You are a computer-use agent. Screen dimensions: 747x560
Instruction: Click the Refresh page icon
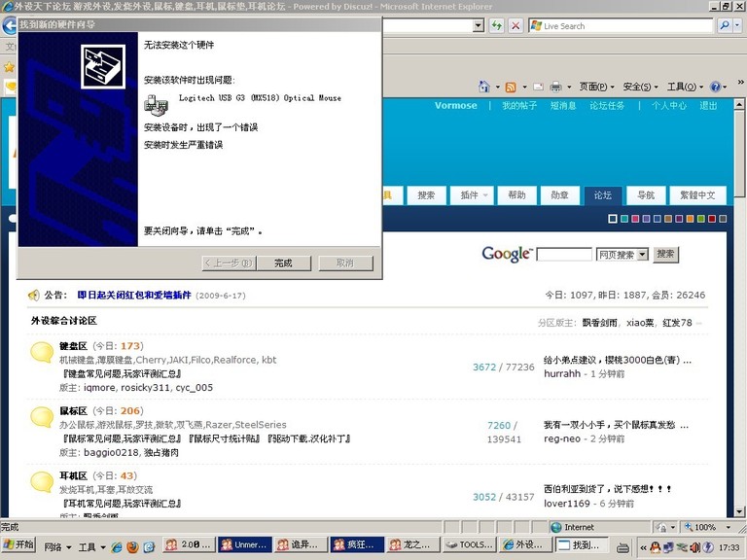tap(497, 26)
